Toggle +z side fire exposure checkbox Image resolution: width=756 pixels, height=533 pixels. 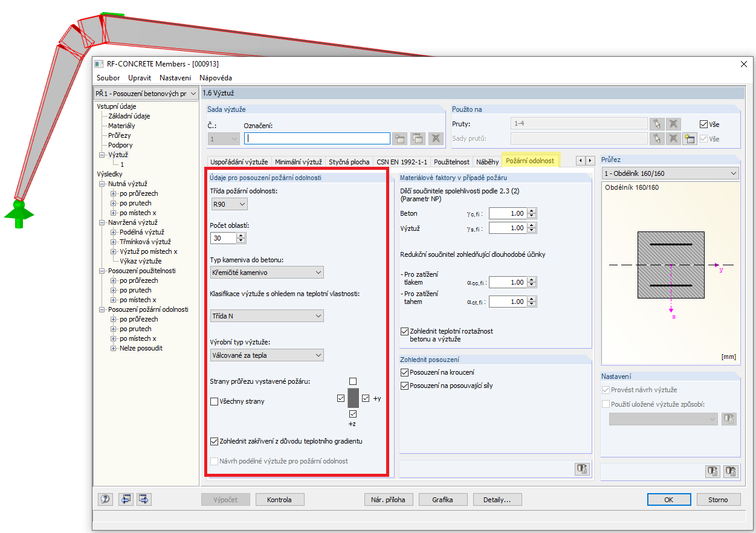pos(353,415)
